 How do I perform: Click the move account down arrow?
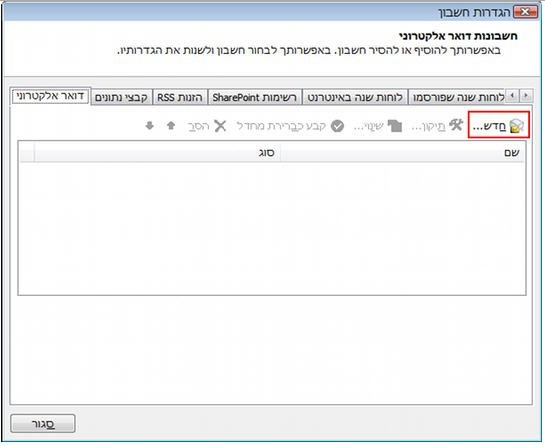[149, 125]
